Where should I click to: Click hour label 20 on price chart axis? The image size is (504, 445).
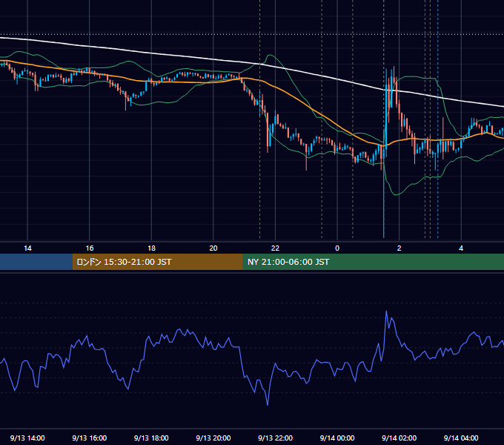point(213,248)
